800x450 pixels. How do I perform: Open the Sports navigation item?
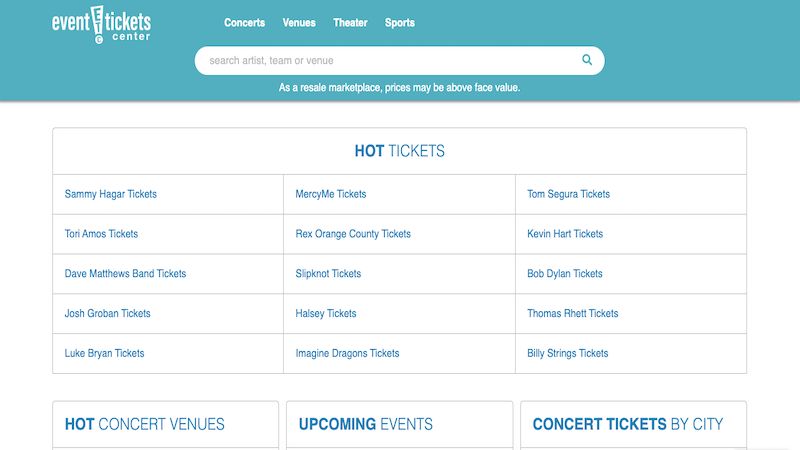coord(399,22)
